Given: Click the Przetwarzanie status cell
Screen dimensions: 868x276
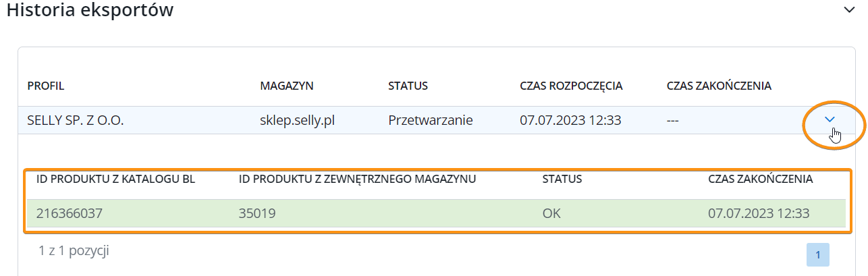Looking at the screenshot, I should coord(430,121).
